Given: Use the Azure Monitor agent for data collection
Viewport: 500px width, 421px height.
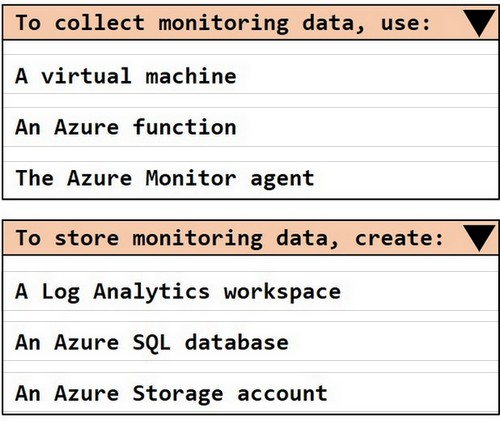Looking at the screenshot, I should [x=250, y=180].
